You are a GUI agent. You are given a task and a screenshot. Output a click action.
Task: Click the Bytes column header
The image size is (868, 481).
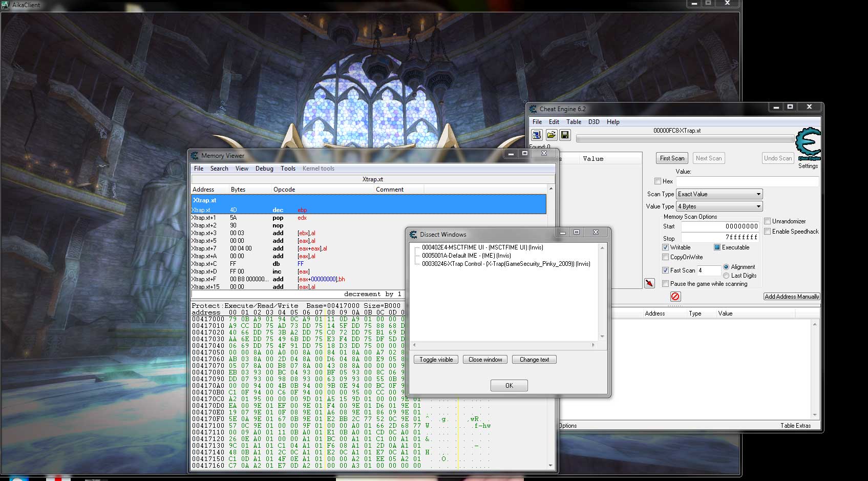pyautogui.click(x=250, y=190)
